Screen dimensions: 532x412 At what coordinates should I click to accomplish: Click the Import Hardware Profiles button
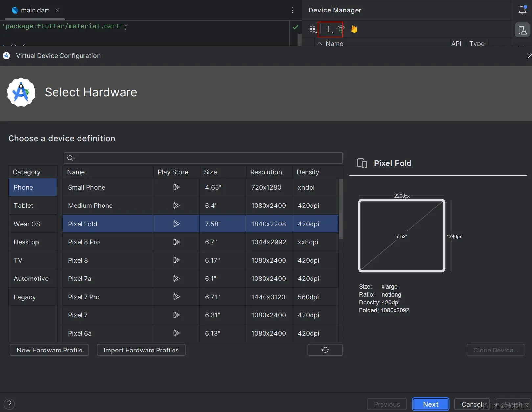[x=141, y=350]
